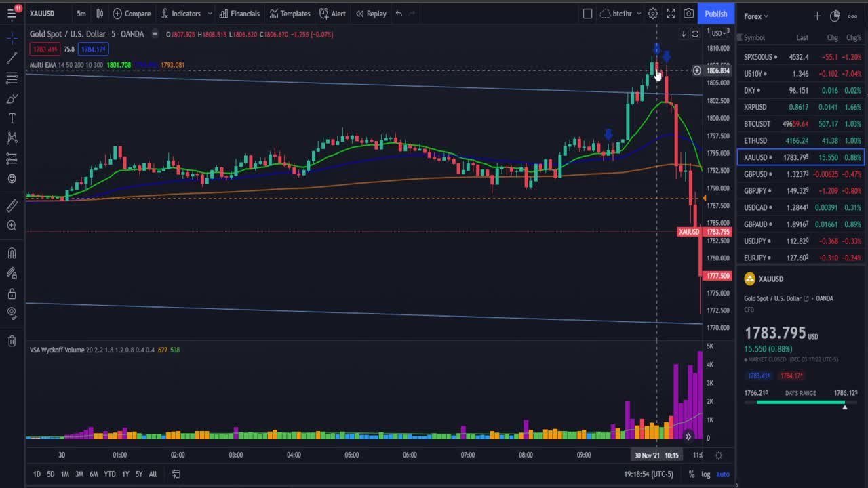Screen dimensions: 868x488
Task: Open the Indicators dialog
Action: tap(180, 14)
